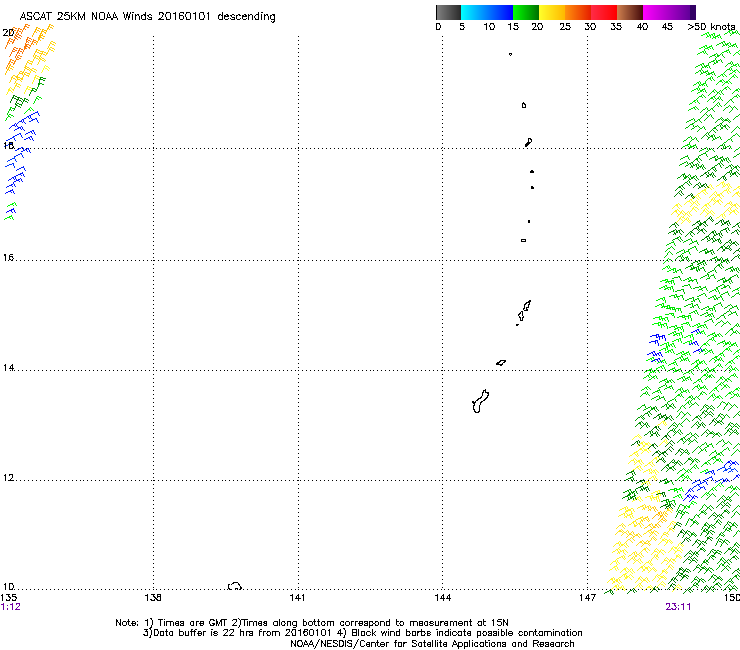Click the '35' label under the color bar
This screenshot has width=740, height=650.
click(616, 27)
